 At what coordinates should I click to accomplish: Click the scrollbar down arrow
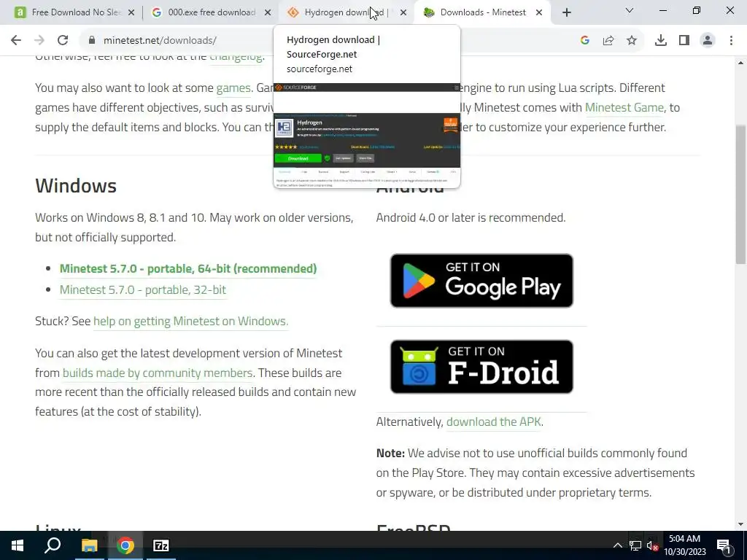click(741, 524)
